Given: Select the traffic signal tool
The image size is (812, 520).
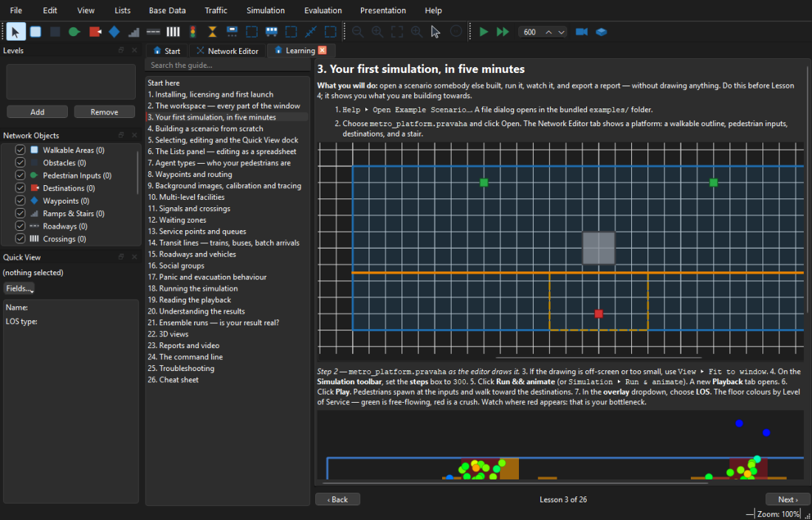Looking at the screenshot, I should [x=193, y=32].
